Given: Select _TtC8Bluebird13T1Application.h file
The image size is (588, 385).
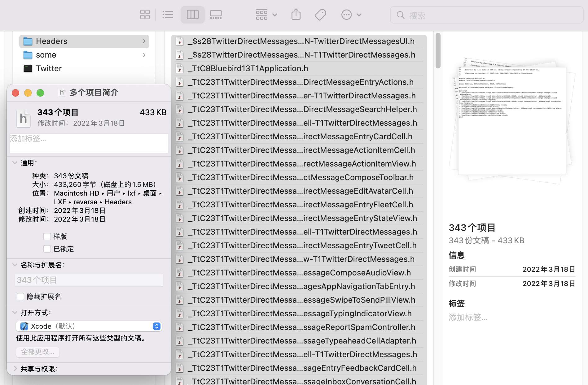Looking at the screenshot, I should pyautogui.click(x=299, y=68).
